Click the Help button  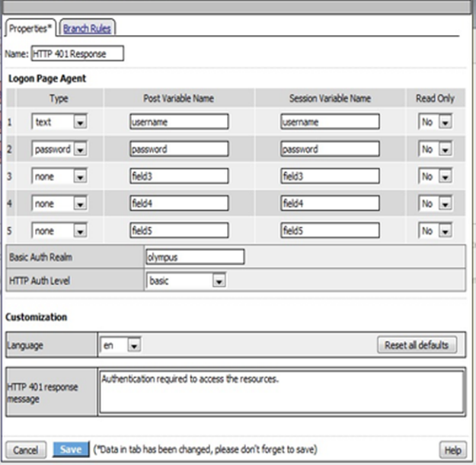[x=452, y=449]
